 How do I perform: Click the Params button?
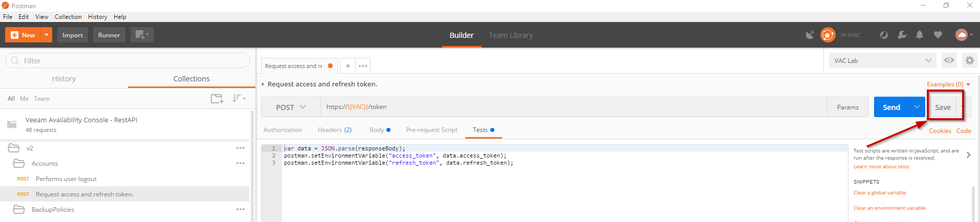(847, 107)
